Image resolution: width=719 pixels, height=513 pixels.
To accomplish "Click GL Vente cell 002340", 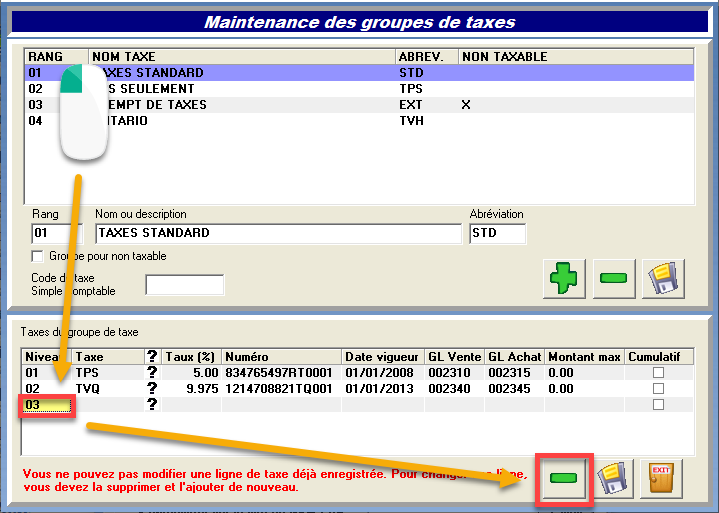I will [x=454, y=388].
